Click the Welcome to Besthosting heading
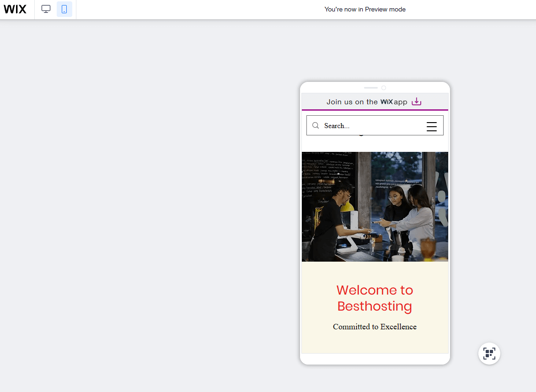Viewport: 536px width, 392px height. 375,298
